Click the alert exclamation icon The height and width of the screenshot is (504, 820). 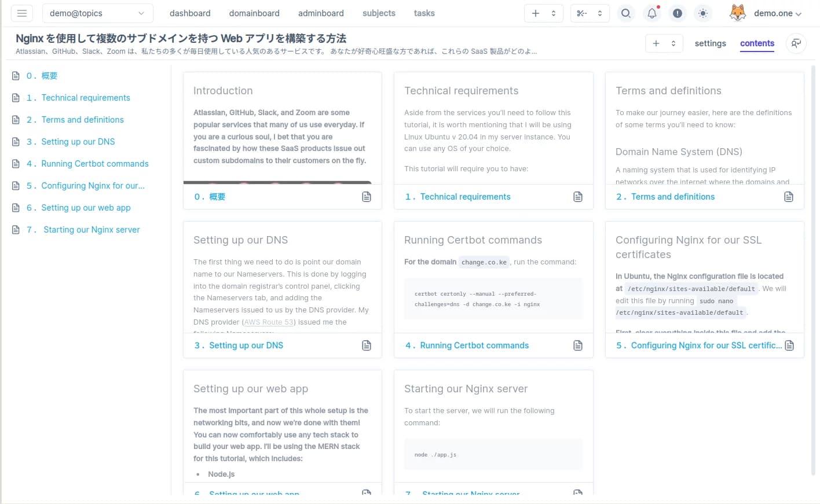[678, 13]
